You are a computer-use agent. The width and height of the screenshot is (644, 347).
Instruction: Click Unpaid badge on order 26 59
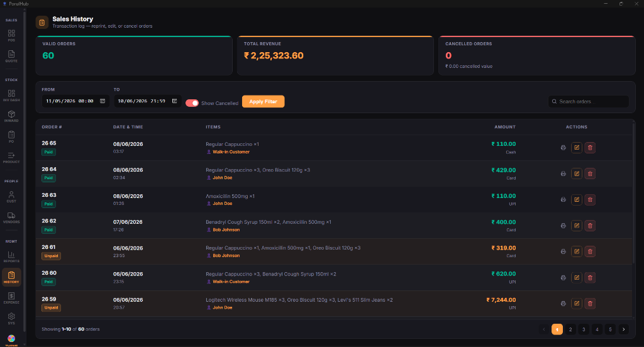coord(52,307)
